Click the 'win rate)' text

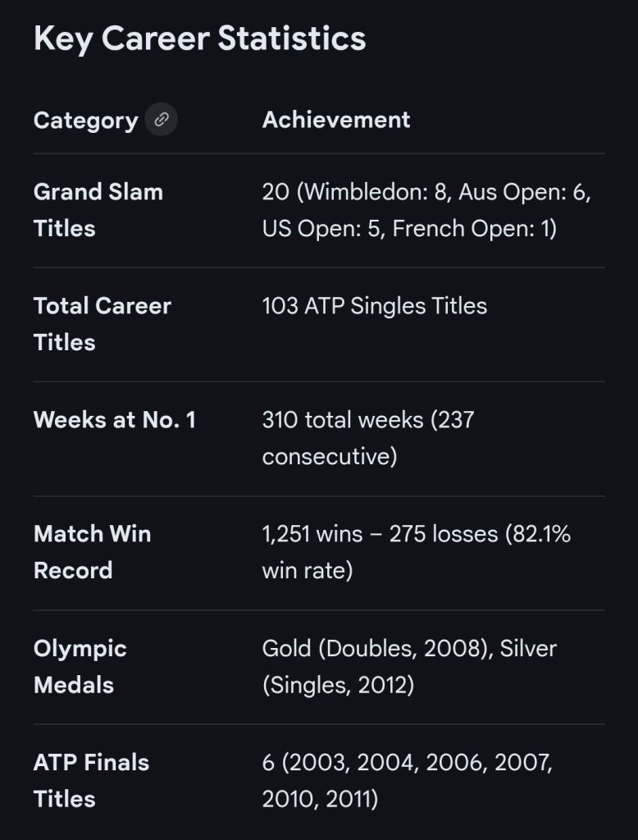307,570
